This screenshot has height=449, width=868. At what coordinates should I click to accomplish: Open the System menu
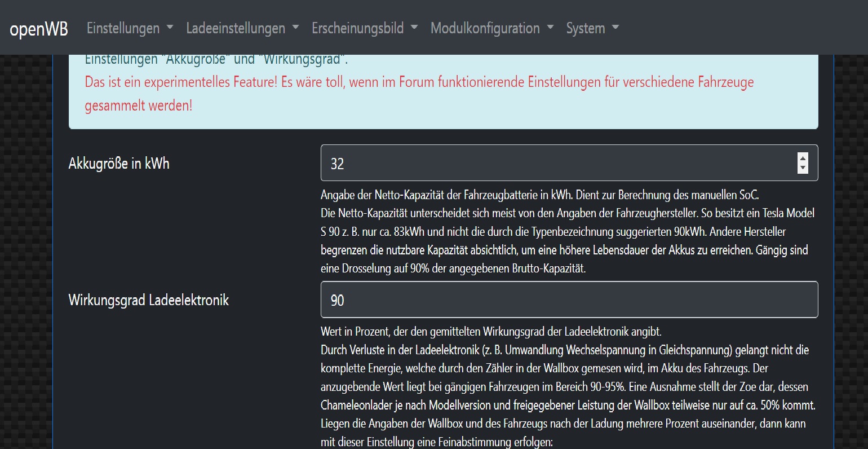point(585,28)
